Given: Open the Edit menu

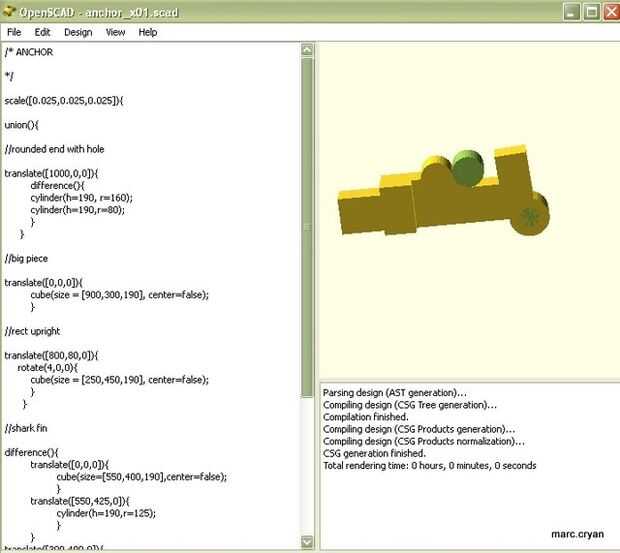Looking at the screenshot, I should click(42, 32).
